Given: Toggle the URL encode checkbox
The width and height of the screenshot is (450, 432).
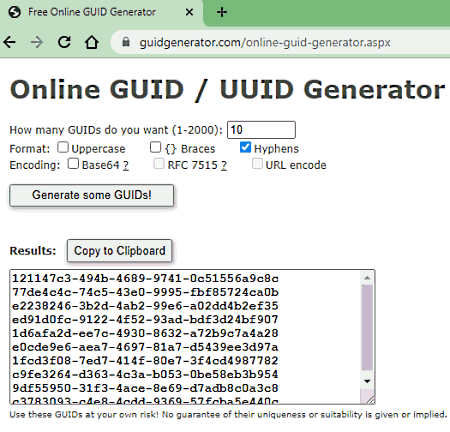Looking at the screenshot, I should click(x=257, y=164).
